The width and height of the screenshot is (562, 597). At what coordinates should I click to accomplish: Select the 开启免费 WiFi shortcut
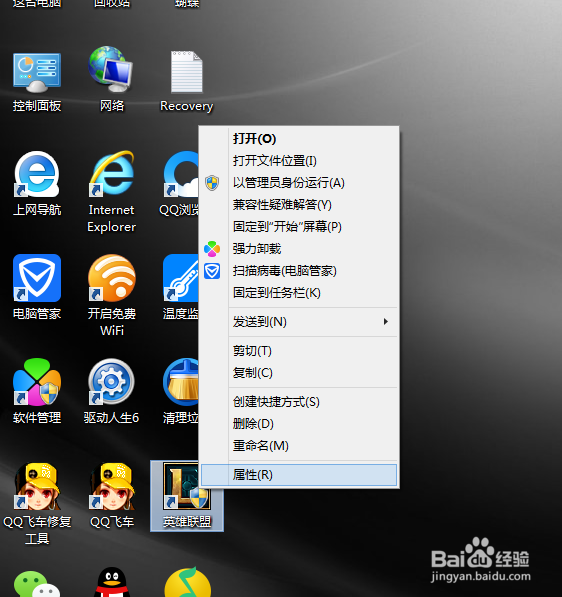click(x=112, y=278)
